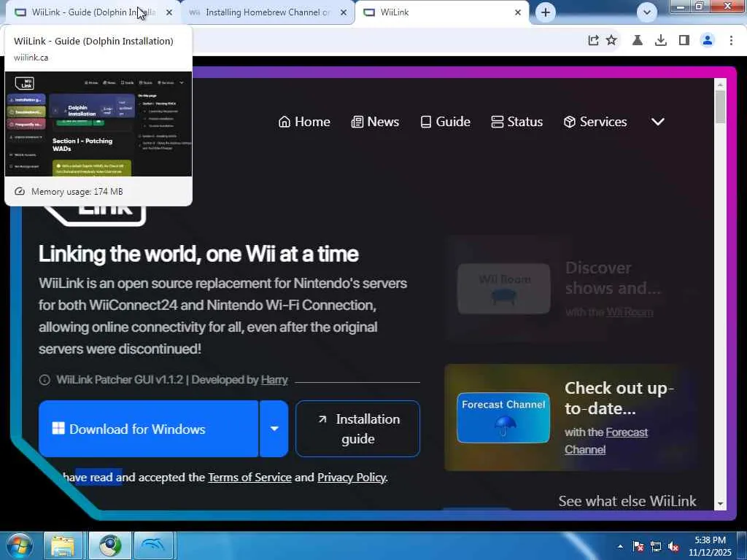The image size is (747, 560).
Task: Click the Forecast Channel thumbnail
Action: [503, 418]
